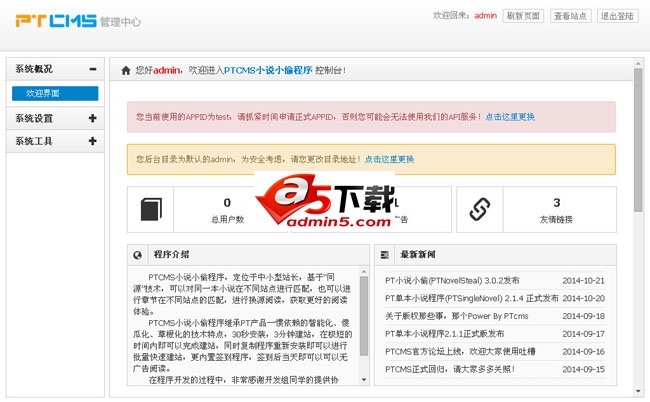
Task: Open news PT单本小说程序2.1.1正式版发布
Action: (444, 334)
